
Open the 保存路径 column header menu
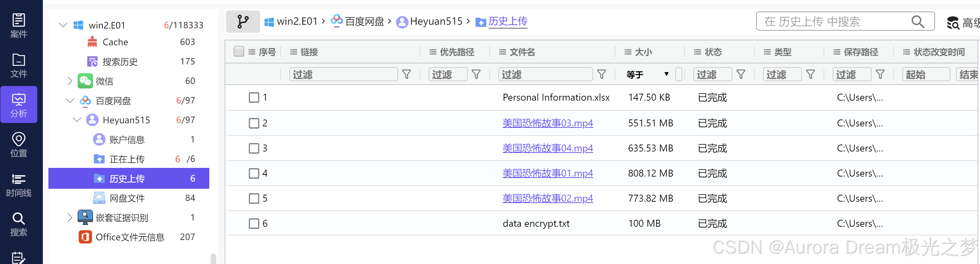pyautogui.click(x=837, y=52)
